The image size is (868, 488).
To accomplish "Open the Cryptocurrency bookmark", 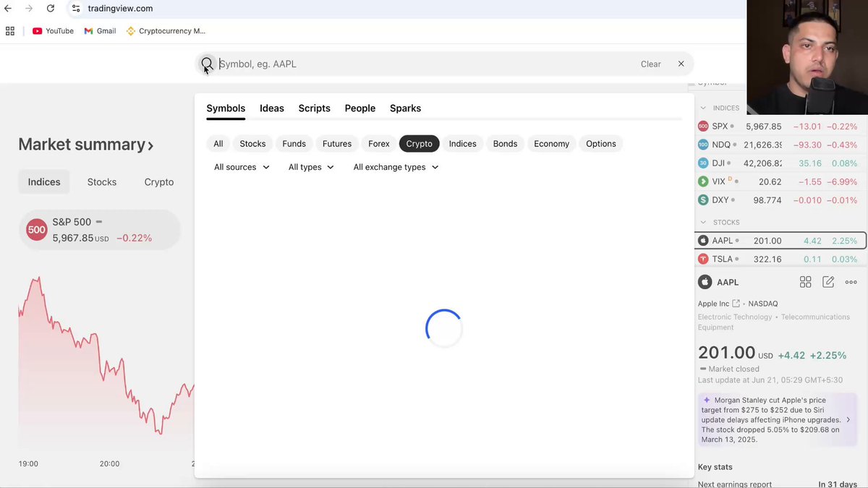I will pyautogui.click(x=166, y=31).
